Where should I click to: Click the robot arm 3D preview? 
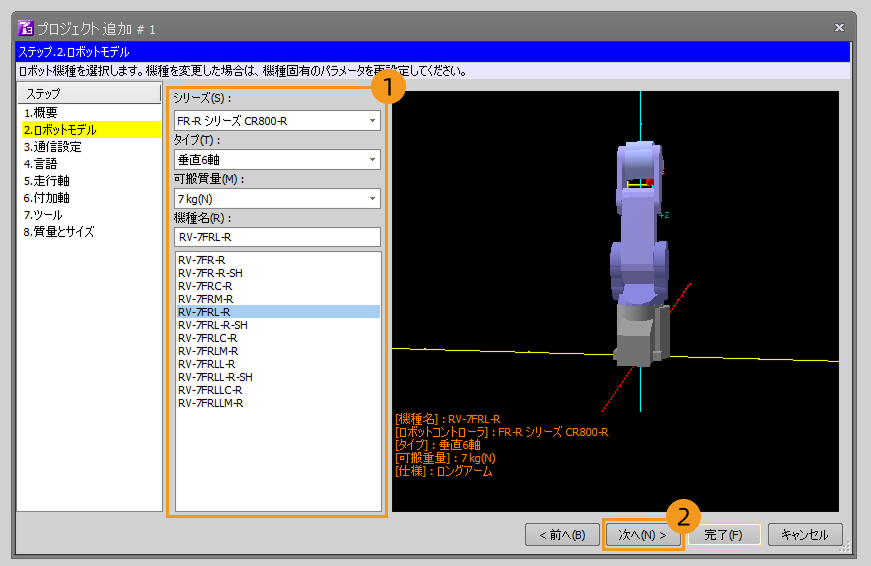[635, 250]
